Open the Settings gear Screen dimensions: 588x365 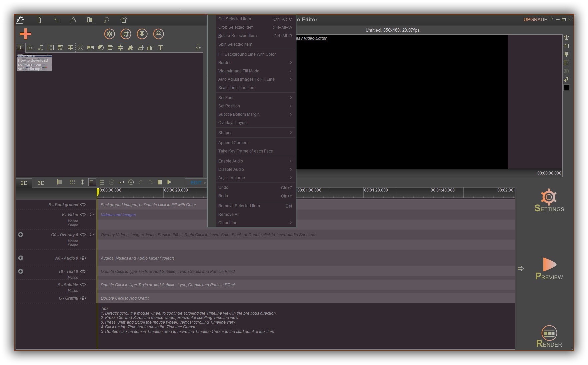pos(549,199)
